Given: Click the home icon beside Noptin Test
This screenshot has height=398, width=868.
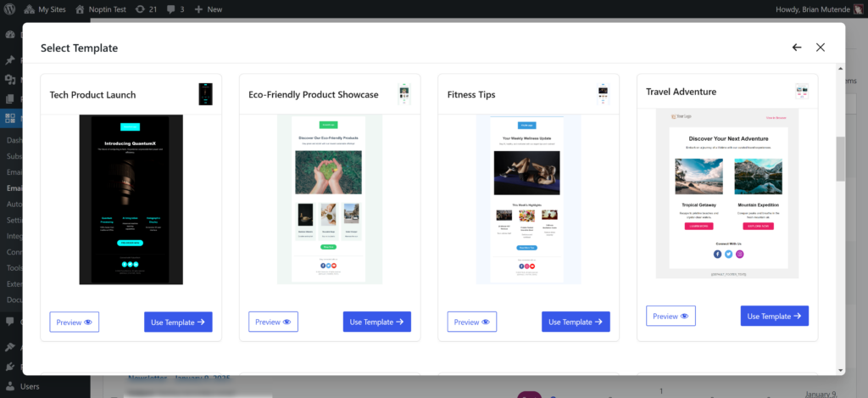Looking at the screenshot, I should point(80,9).
